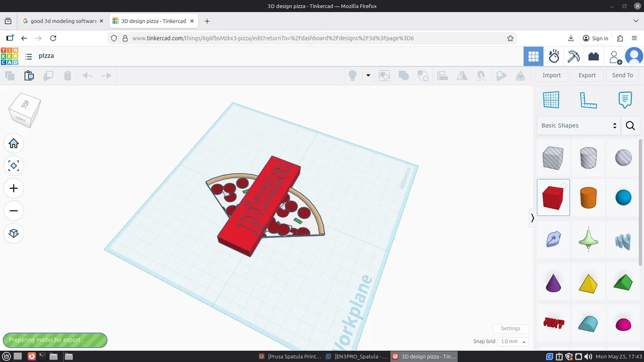Screen dimensions: 644x362
Task: Open the Basic Shapes category dropdown
Action: coord(578,126)
